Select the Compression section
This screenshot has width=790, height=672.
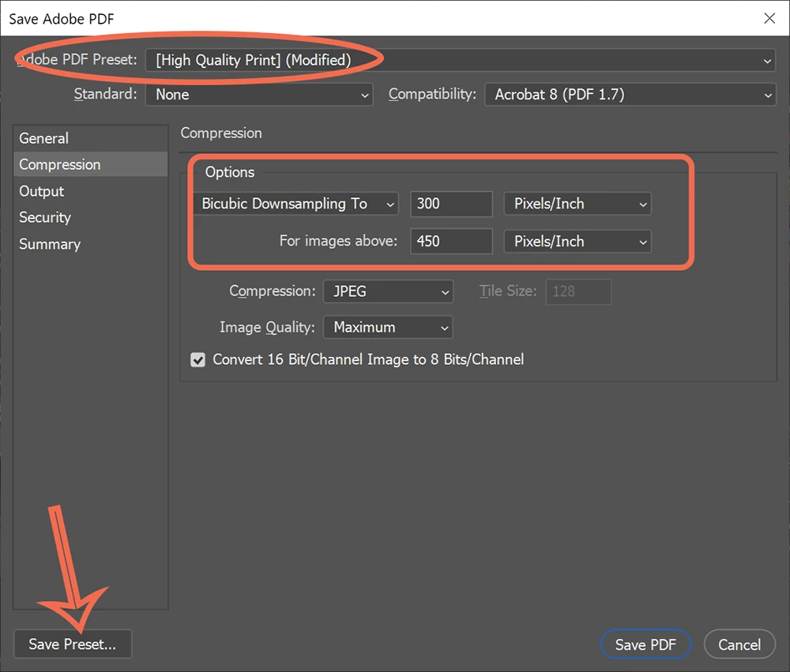[91, 165]
